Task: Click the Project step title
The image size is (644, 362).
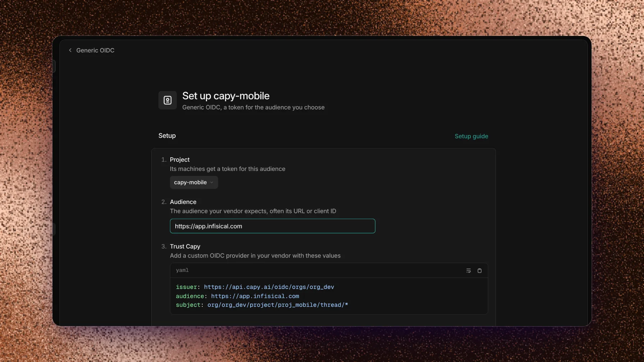Action: click(180, 159)
